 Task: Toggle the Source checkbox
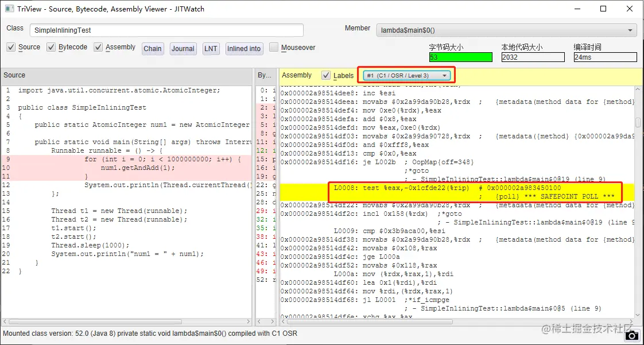[11, 47]
